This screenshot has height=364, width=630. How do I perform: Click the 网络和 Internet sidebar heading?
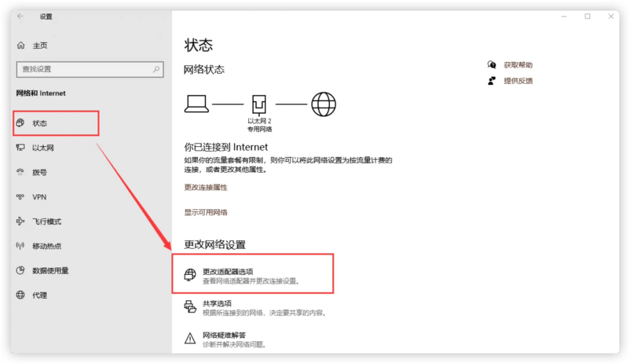[41, 93]
